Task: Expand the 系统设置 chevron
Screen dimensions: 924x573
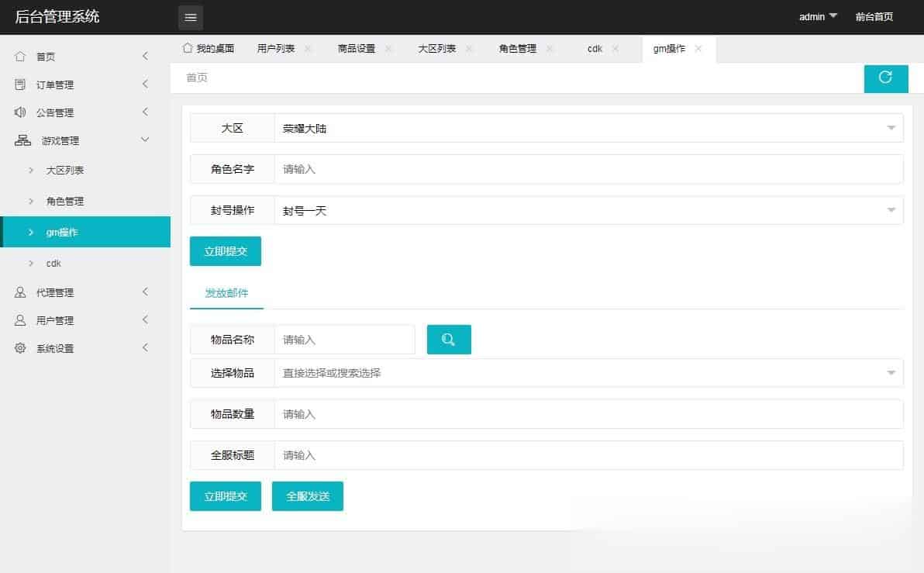Action: tap(145, 347)
